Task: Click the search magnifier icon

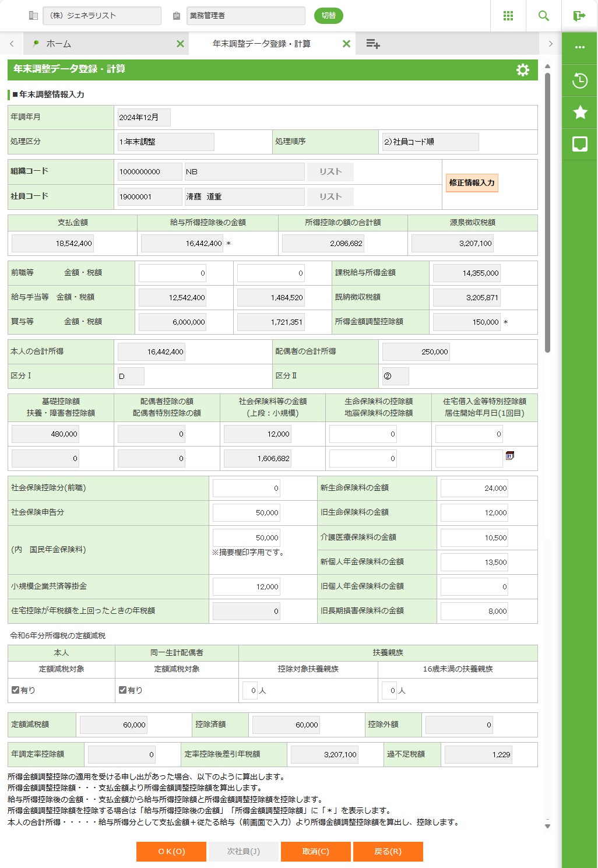Action: pos(544,16)
